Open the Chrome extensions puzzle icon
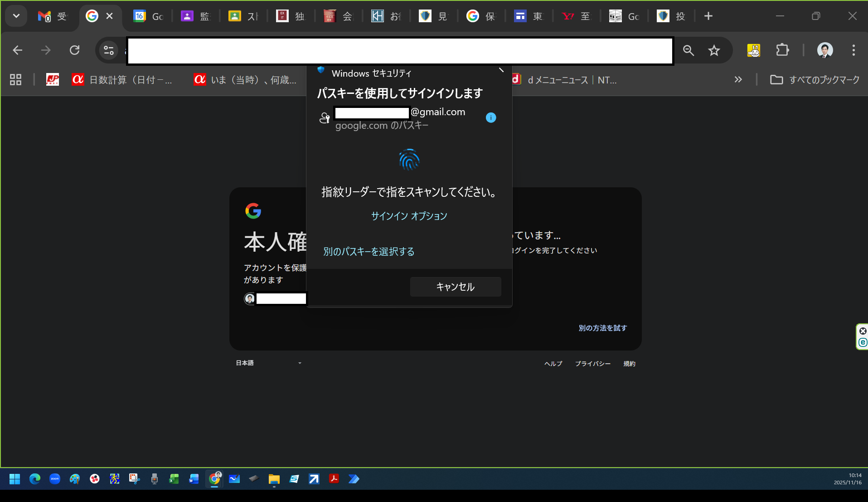Screen dimensions: 868x502 (782, 50)
